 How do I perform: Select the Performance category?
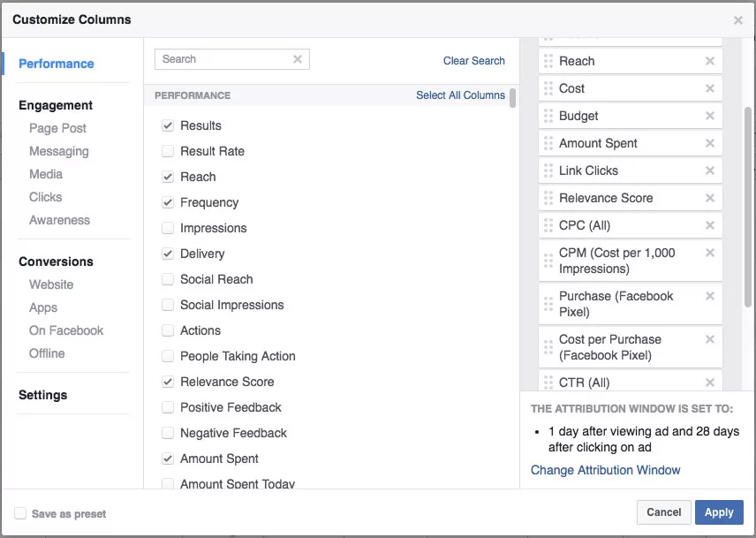(57, 64)
